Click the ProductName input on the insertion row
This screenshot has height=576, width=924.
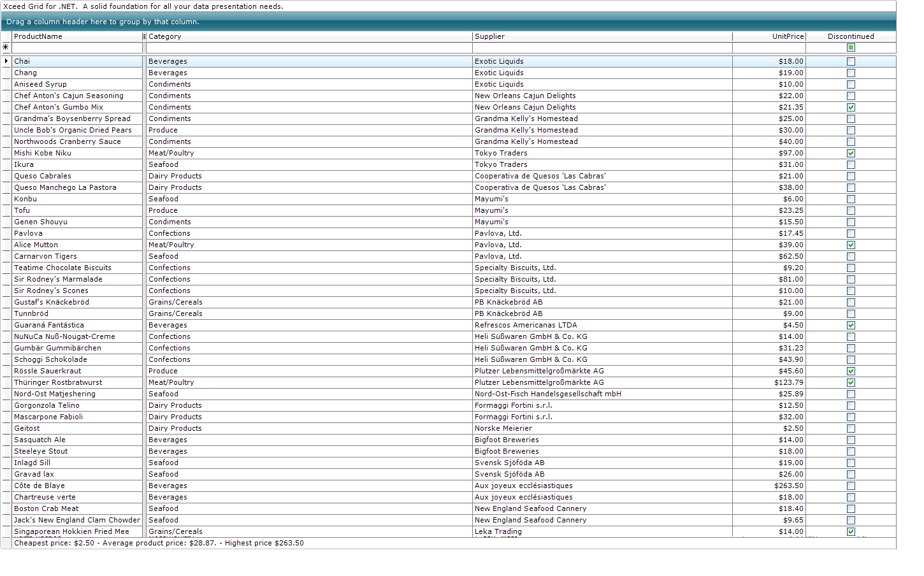[76, 47]
